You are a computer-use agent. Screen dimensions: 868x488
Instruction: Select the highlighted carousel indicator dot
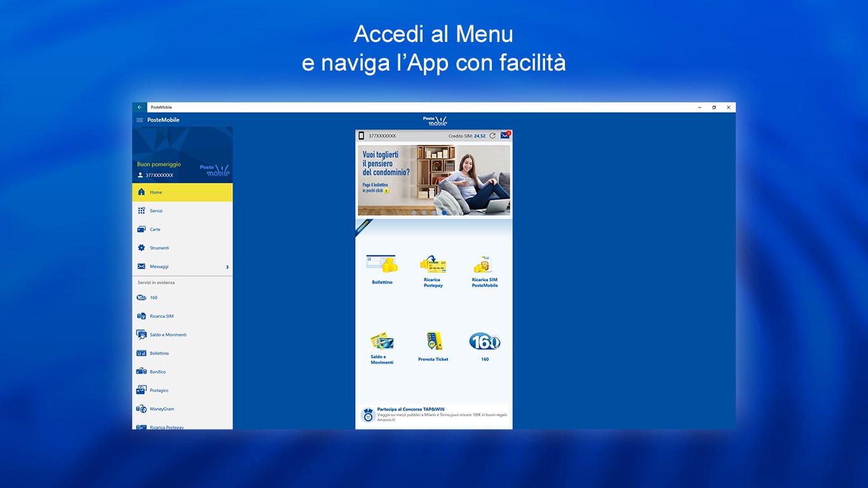(x=444, y=213)
